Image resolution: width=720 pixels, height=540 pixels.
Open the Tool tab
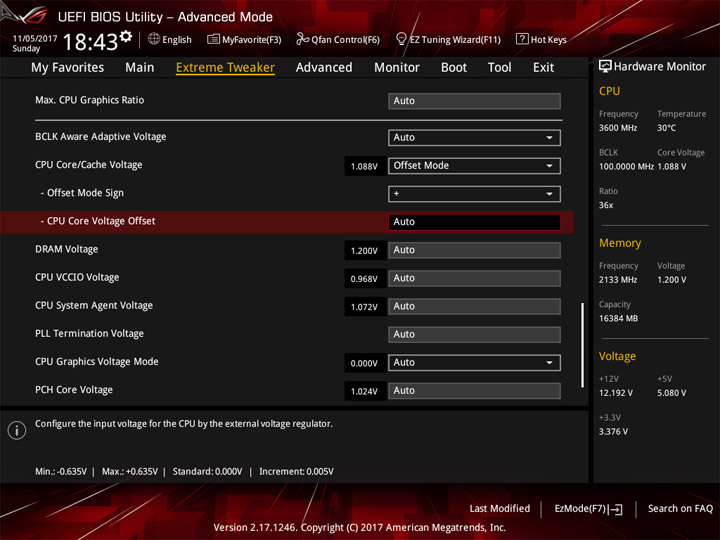(x=500, y=68)
